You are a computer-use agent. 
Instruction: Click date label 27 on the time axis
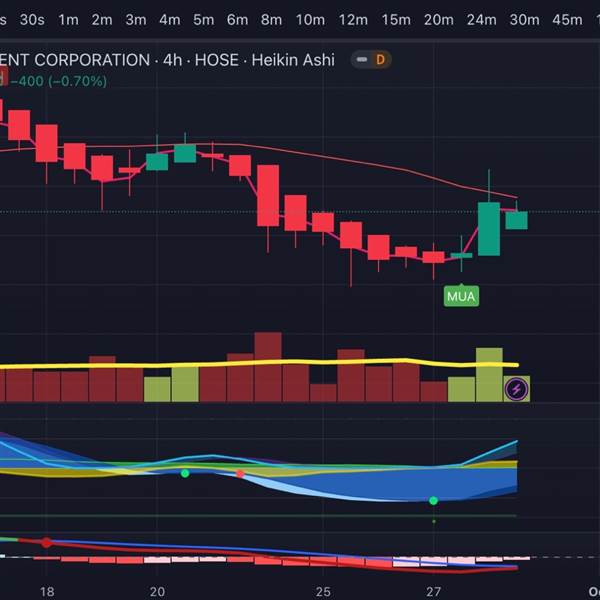tap(433, 592)
